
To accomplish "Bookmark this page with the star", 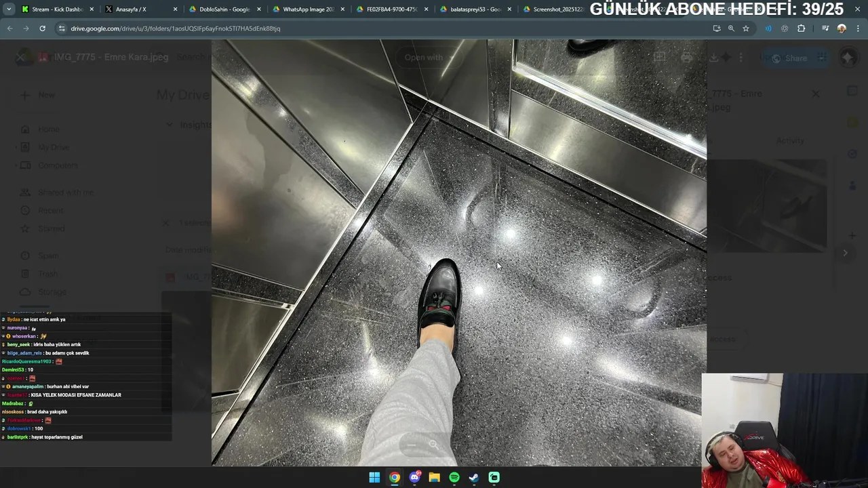I will (746, 28).
